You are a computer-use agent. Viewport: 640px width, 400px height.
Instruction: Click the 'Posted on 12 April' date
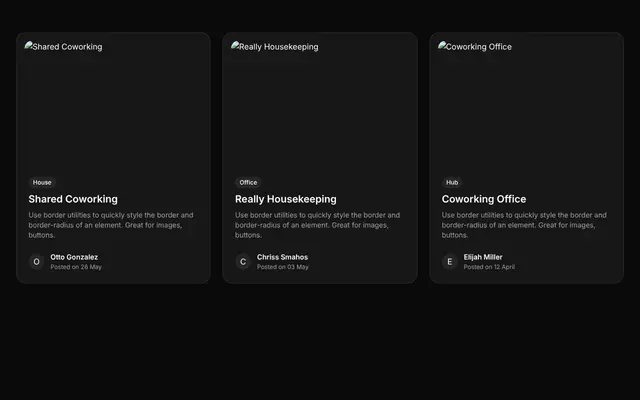pyautogui.click(x=489, y=267)
